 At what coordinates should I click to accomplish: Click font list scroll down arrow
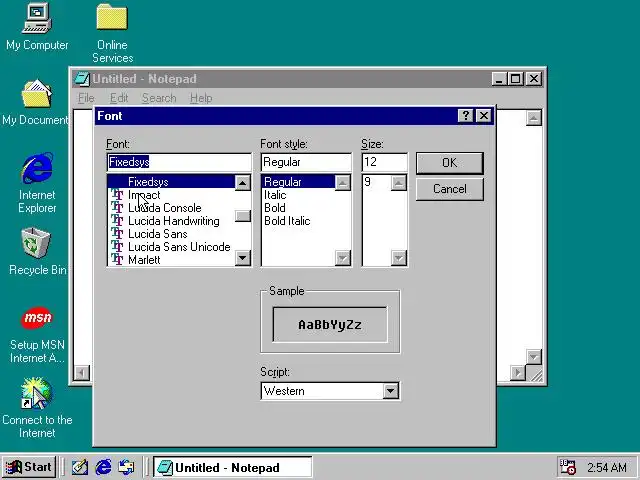[243, 258]
